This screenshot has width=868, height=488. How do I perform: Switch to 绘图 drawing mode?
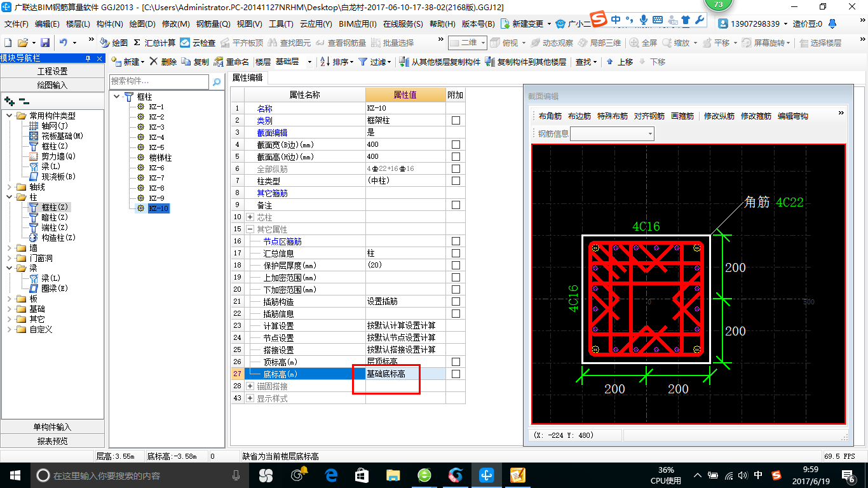[114, 43]
